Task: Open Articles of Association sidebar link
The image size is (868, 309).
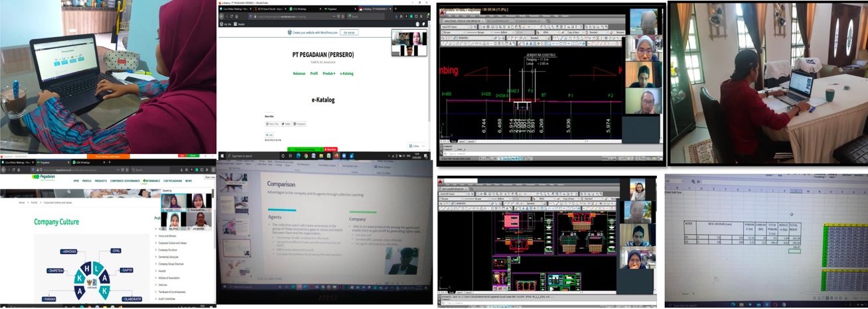Action: point(169,278)
